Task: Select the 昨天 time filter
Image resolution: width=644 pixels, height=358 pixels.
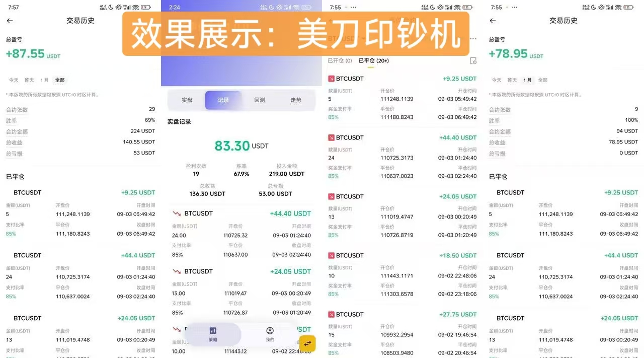Action: click(29, 80)
